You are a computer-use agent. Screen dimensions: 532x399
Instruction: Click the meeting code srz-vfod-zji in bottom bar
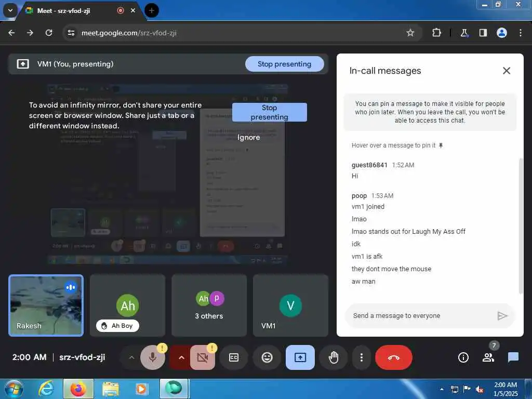coord(82,357)
